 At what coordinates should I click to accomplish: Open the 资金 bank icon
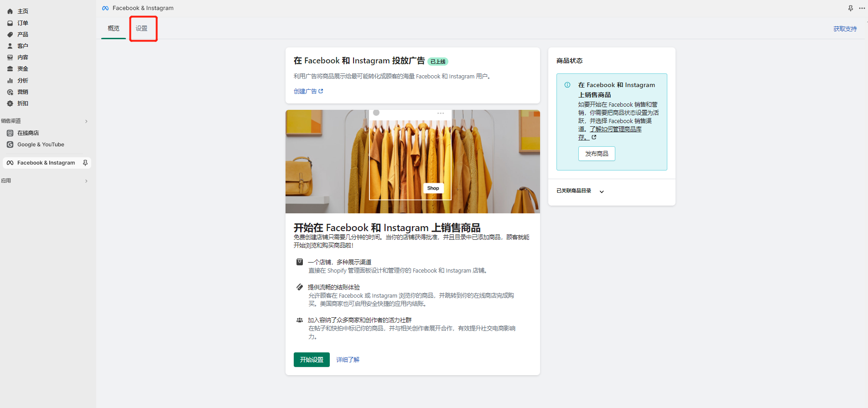pyautogui.click(x=10, y=69)
